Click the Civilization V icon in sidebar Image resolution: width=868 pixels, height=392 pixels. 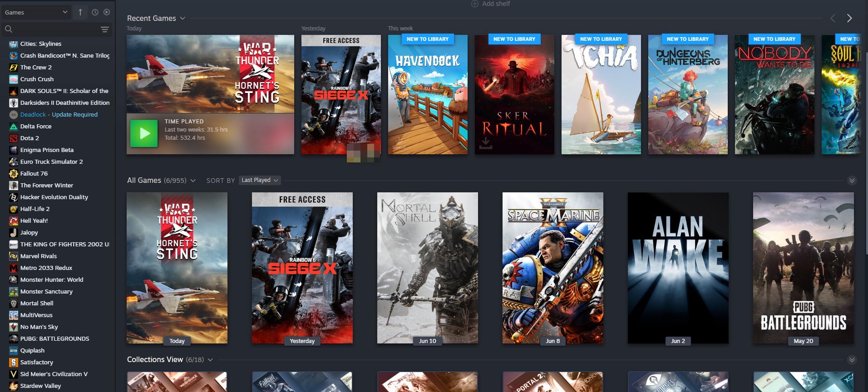point(14,374)
